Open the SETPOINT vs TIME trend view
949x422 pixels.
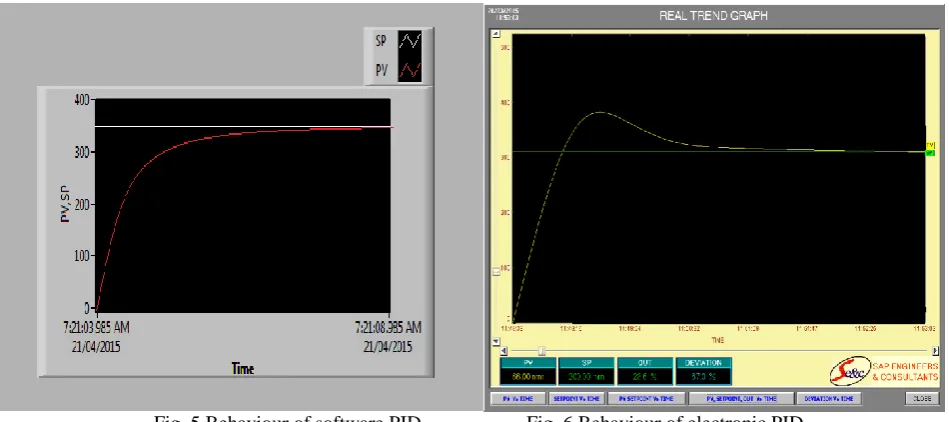coord(575,399)
